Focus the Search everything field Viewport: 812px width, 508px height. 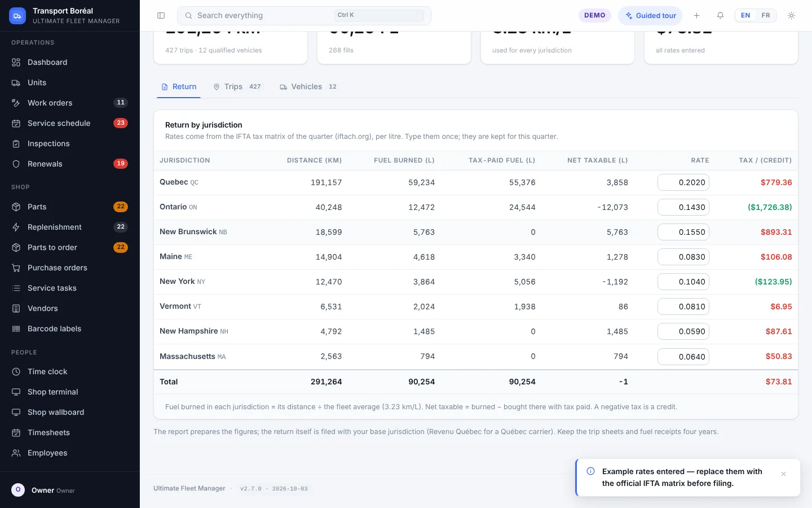pos(304,16)
